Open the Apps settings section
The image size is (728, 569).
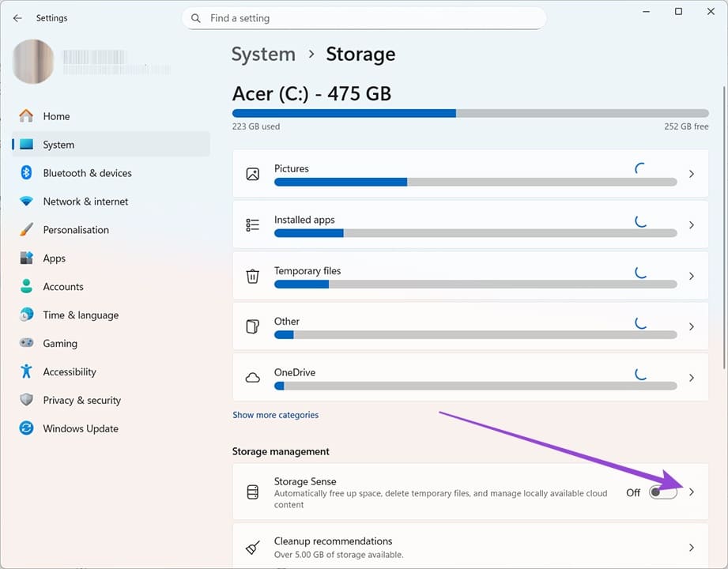pos(54,258)
